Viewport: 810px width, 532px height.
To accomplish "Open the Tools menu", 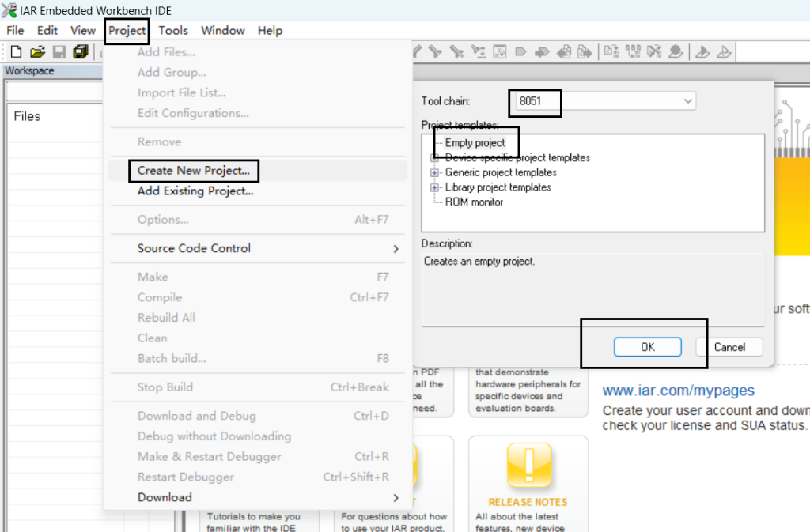I will (173, 31).
